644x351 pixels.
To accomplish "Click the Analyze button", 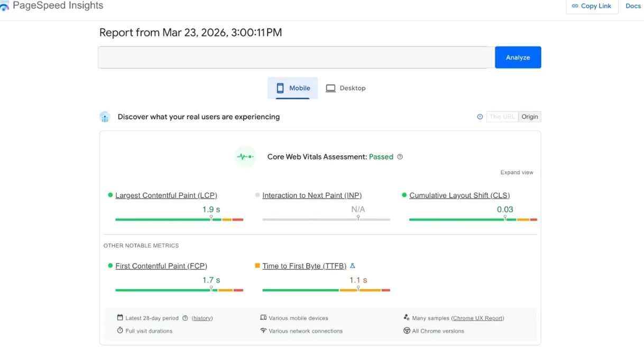I will pyautogui.click(x=518, y=57).
